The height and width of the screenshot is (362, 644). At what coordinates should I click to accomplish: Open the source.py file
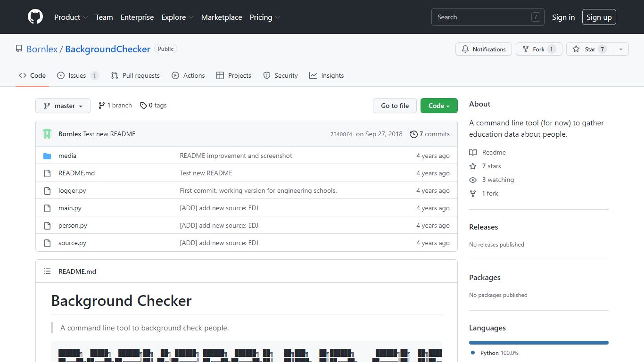click(x=72, y=243)
